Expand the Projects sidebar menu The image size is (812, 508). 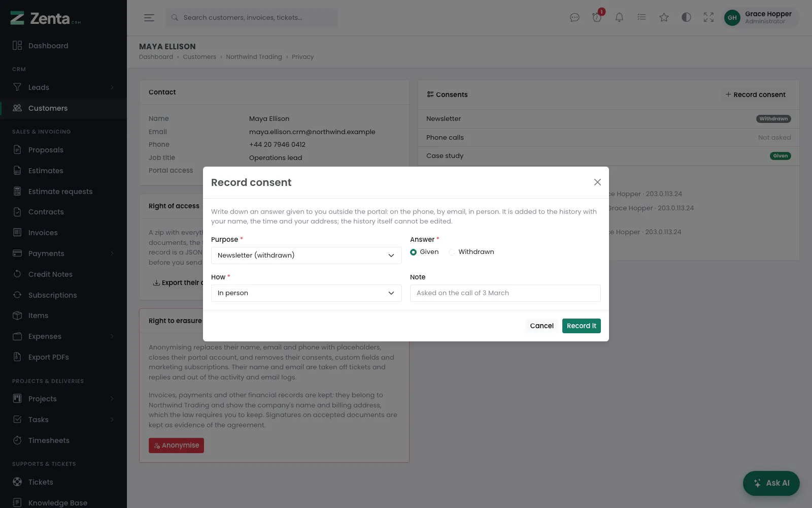click(x=63, y=399)
